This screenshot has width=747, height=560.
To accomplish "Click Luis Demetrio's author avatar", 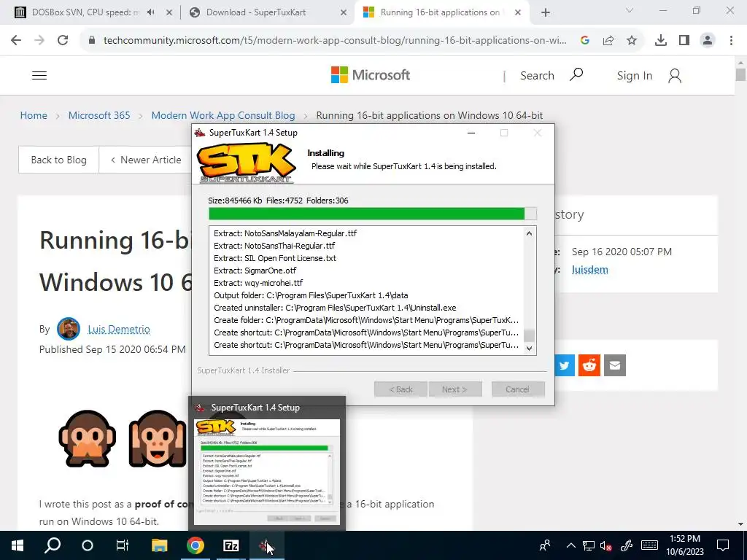I will pos(69,329).
